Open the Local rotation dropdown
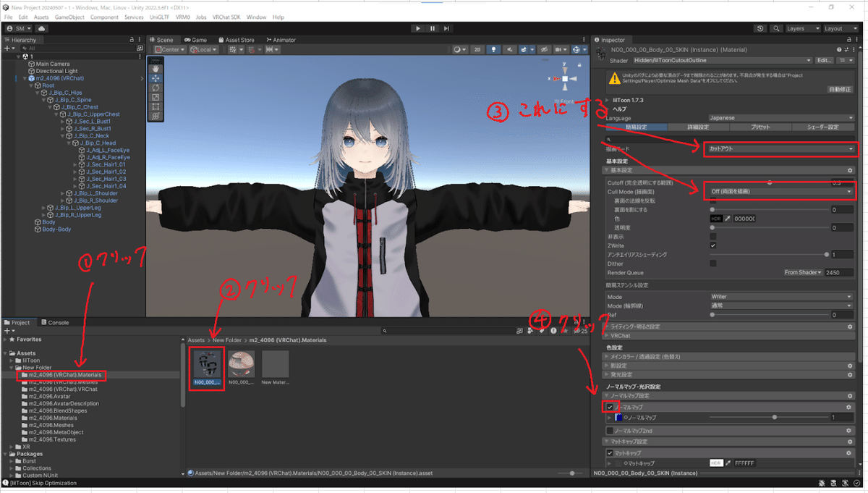Image resolution: width=868 pixels, height=493 pixels. (203, 50)
